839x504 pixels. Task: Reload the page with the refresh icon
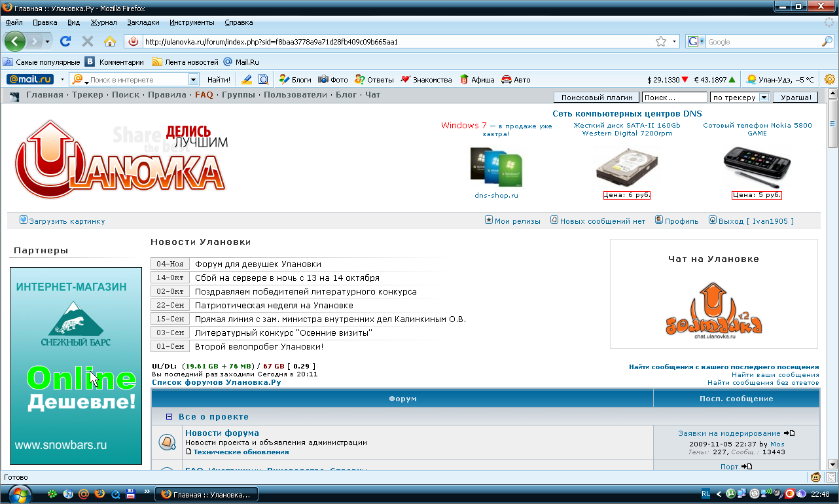(x=65, y=41)
